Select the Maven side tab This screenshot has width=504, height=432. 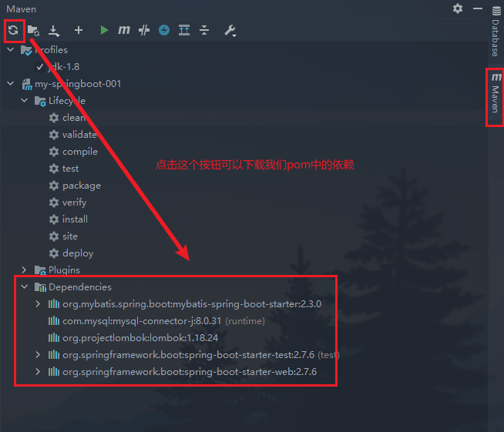pos(496,93)
